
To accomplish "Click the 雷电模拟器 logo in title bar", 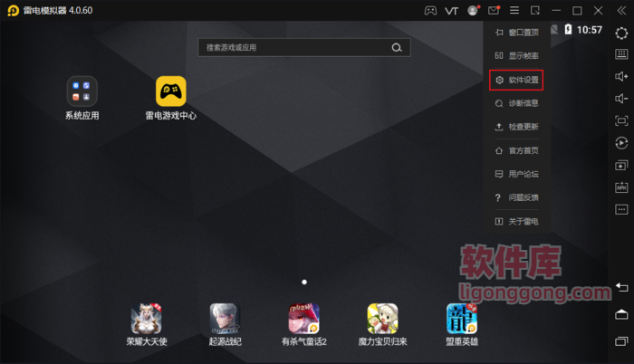I will 13,11.
